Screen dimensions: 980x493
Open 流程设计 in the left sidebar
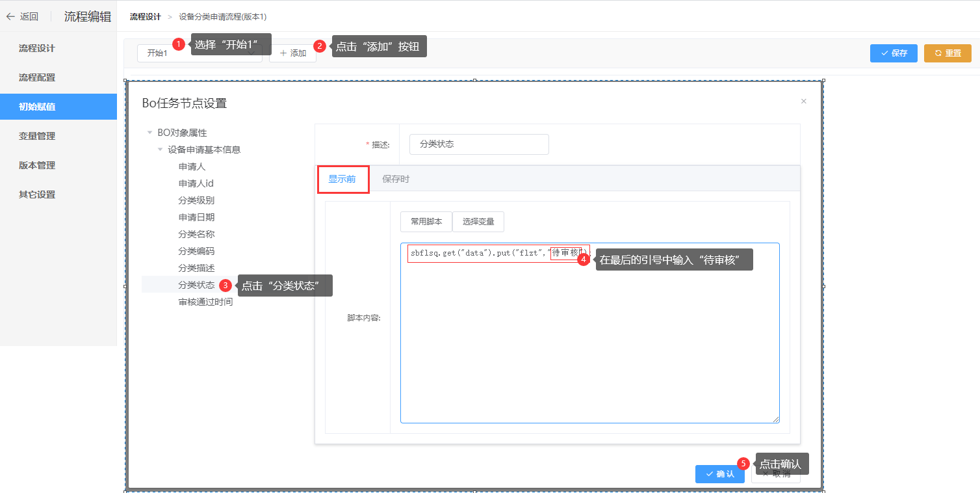[x=58, y=48]
